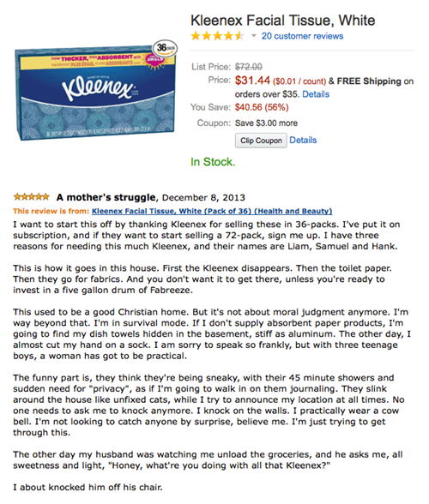Open the Kleenex Facial Tissue Pack of 36 link

pyautogui.click(x=212, y=211)
